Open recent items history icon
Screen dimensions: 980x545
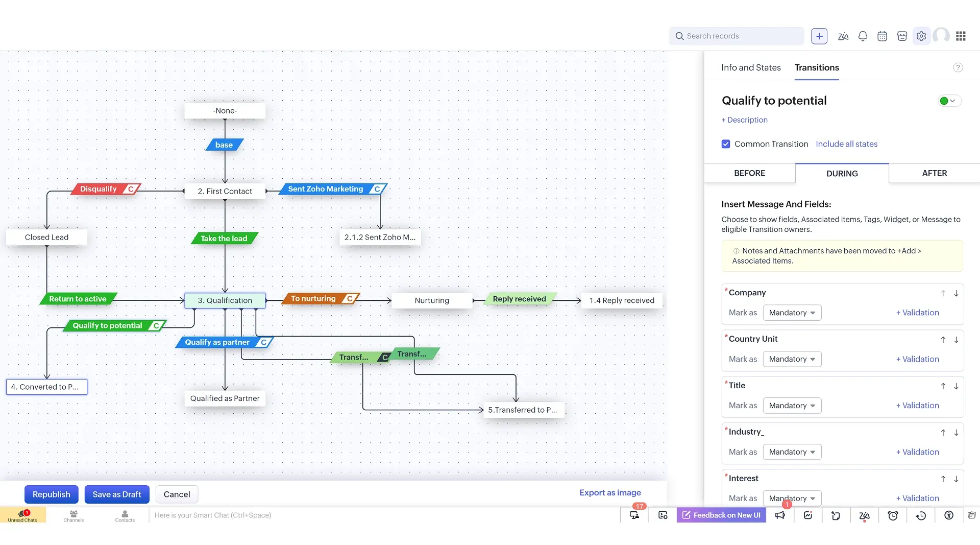(x=921, y=515)
